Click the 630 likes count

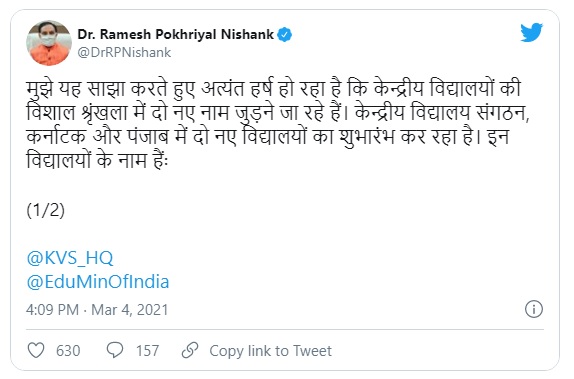(68, 351)
